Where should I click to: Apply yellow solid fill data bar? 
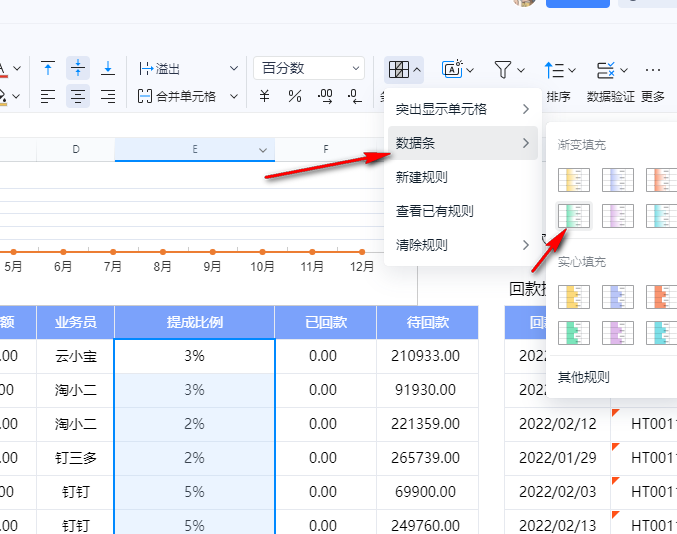(574, 297)
